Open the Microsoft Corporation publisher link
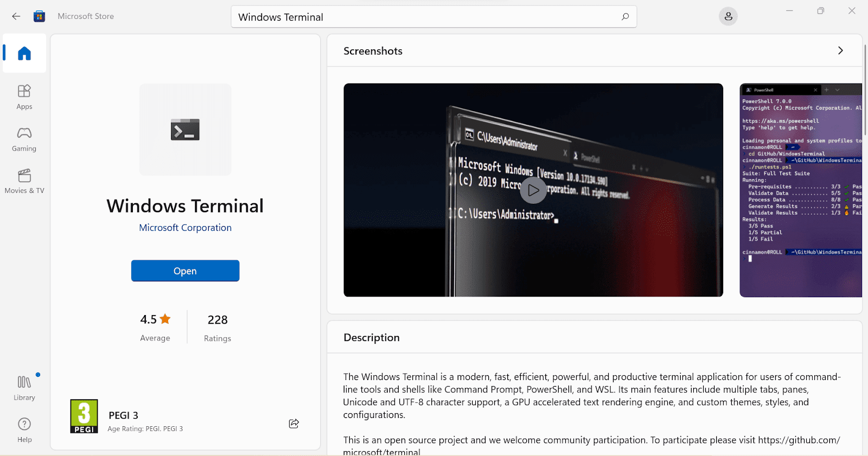This screenshot has width=868, height=456. (x=185, y=228)
